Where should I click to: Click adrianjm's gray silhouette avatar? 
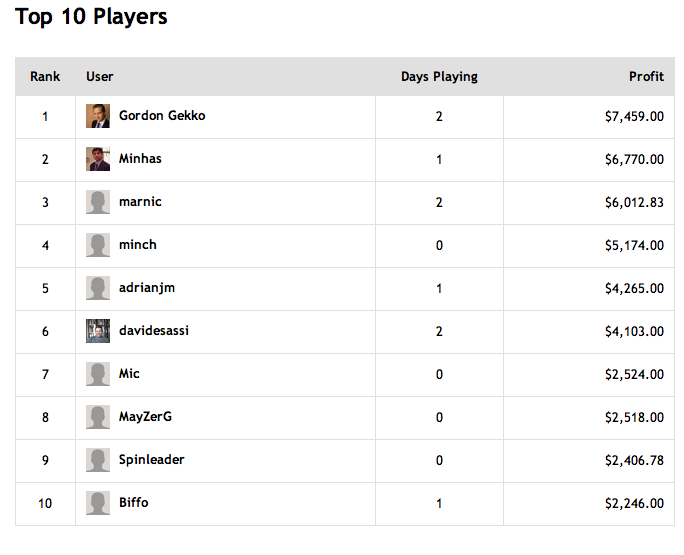(x=98, y=288)
